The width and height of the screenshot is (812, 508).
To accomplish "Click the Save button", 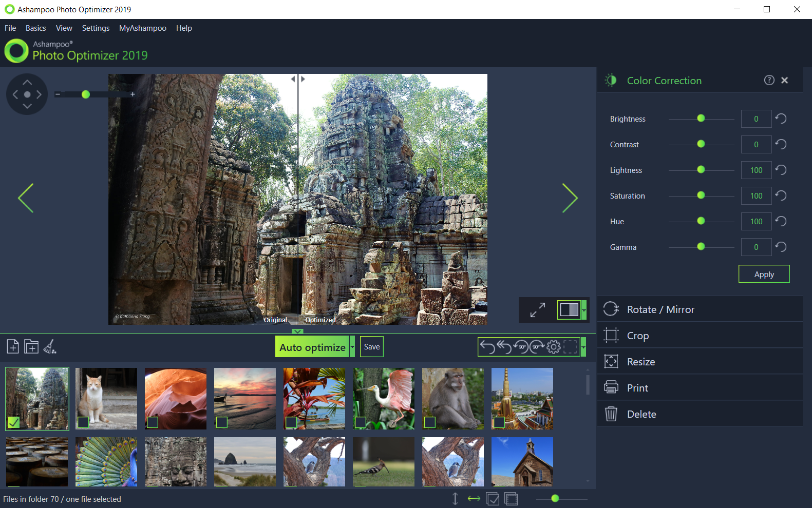I will point(372,347).
